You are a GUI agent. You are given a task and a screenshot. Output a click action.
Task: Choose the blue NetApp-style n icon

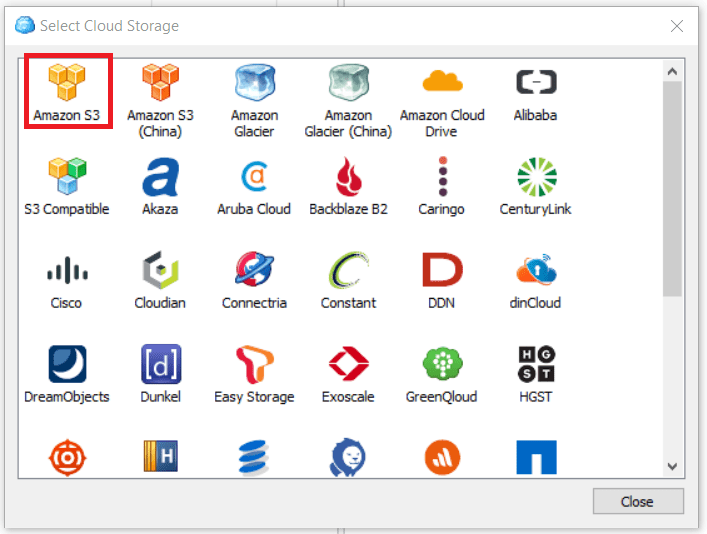point(537,457)
